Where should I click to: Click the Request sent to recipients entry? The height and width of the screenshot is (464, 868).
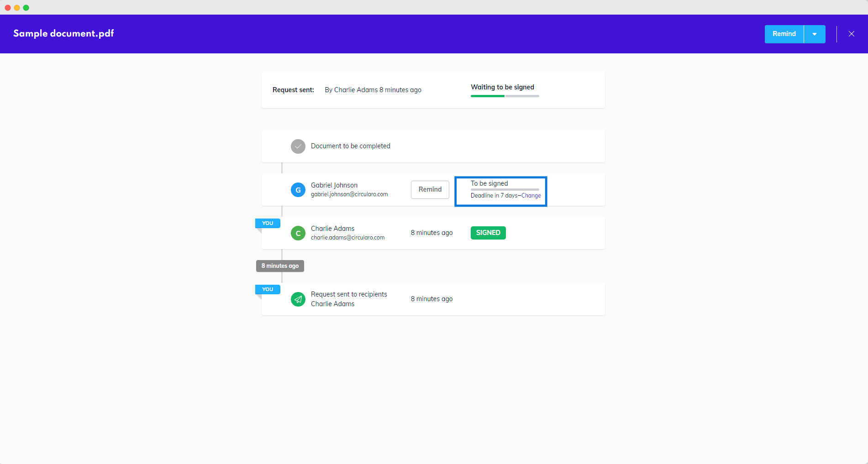(x=349, y=294)
